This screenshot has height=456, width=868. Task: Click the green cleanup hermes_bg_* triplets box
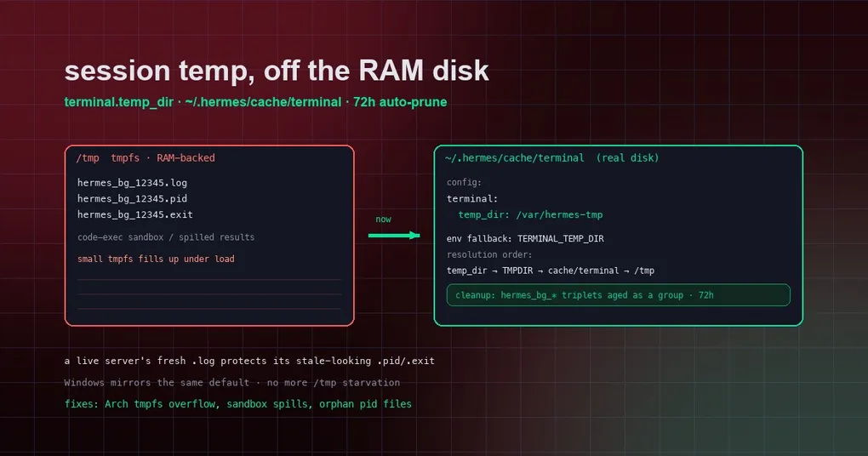click(619, 295)
